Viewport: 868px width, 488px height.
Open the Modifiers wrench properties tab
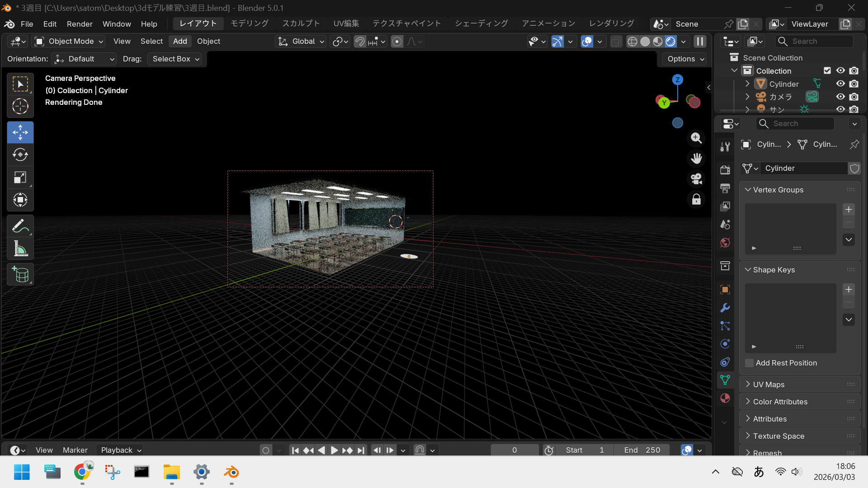coord(725,308)
